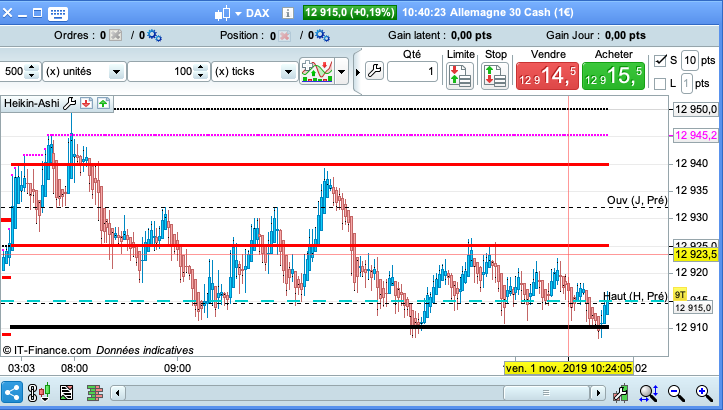Click the 12 950,0 price axis label
This screenshot has height=410, width=723.
[696, 109]
